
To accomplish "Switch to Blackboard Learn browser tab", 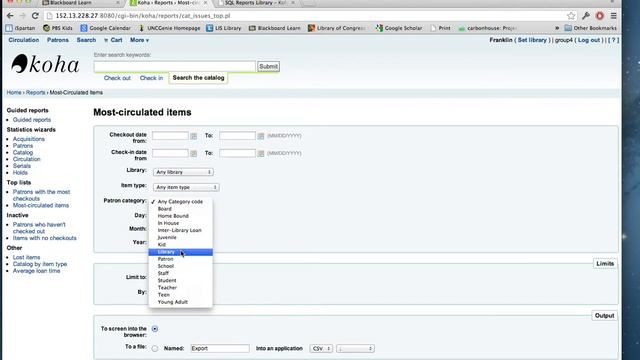I will coord(81,3).
